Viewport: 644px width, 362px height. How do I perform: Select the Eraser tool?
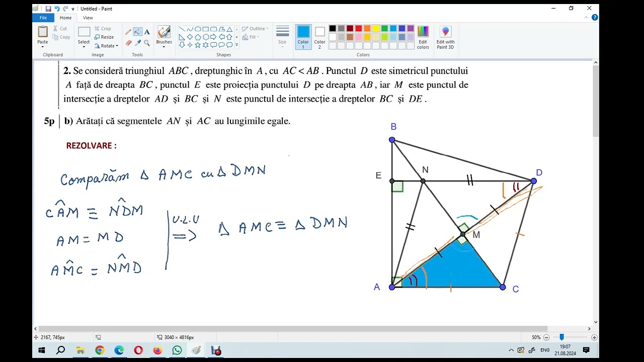(x=128, y=43)
